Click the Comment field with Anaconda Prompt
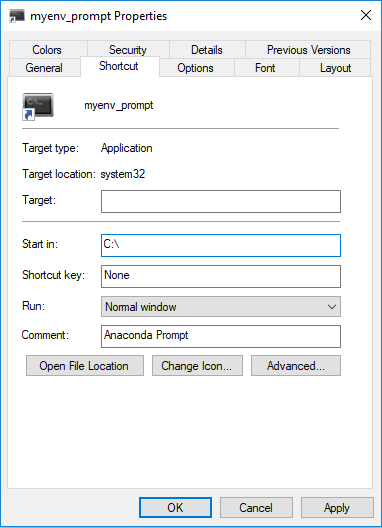The height and width of the screenshot is (528, 382). click(x=221, y=336)
